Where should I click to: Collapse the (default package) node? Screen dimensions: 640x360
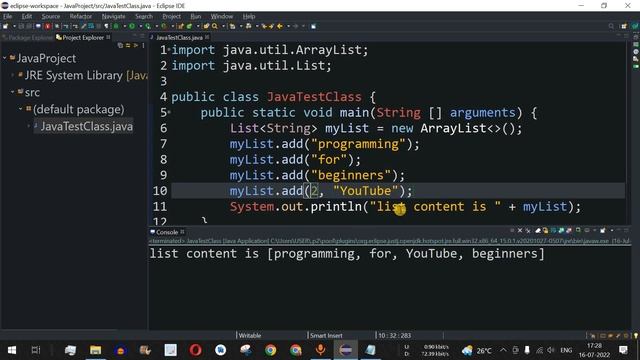click(x=20, y=109)
